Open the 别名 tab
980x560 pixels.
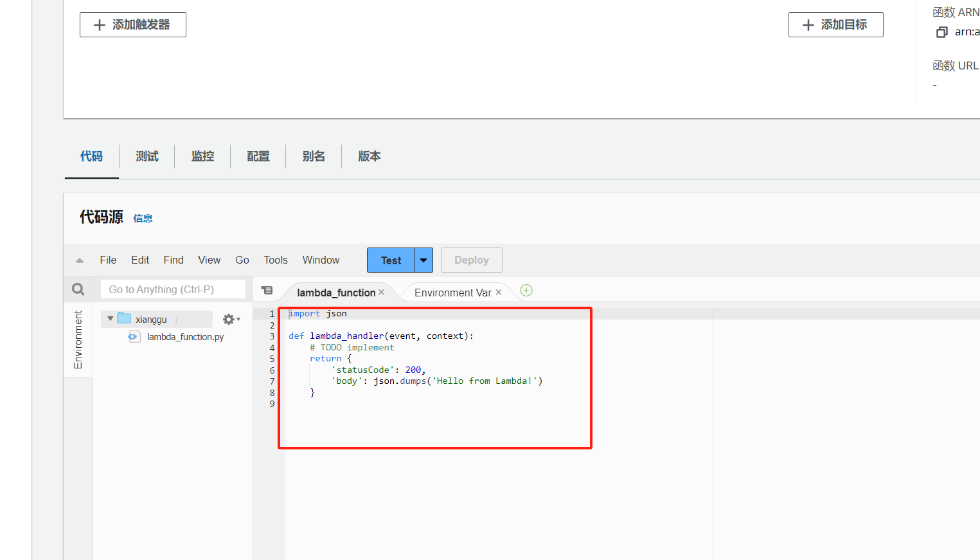(x=314, y=156)
